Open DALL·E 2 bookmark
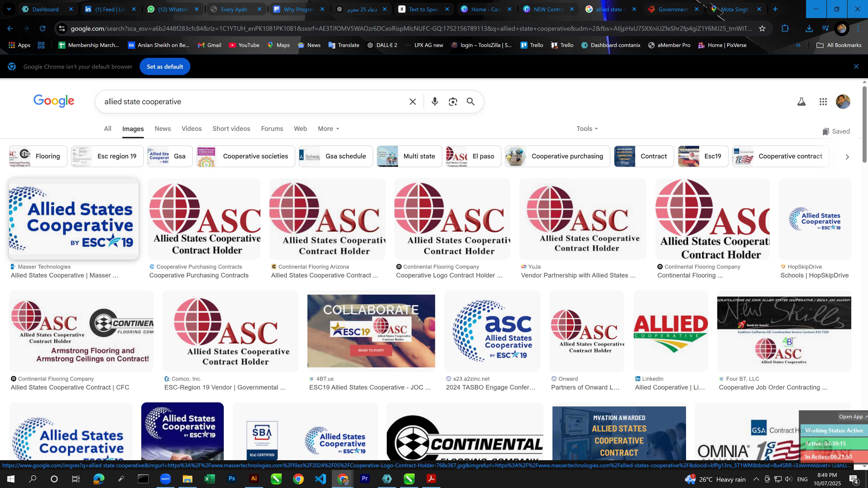 coord(382,45)
